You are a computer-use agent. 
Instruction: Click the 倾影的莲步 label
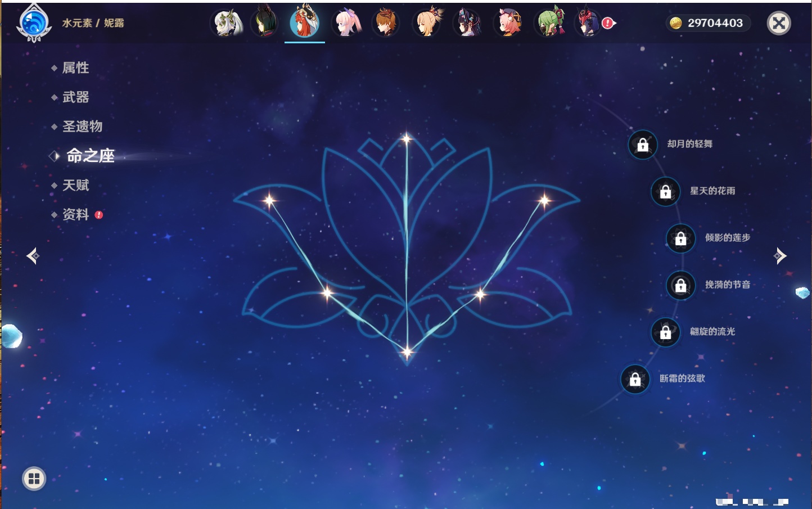pos(728,237)
